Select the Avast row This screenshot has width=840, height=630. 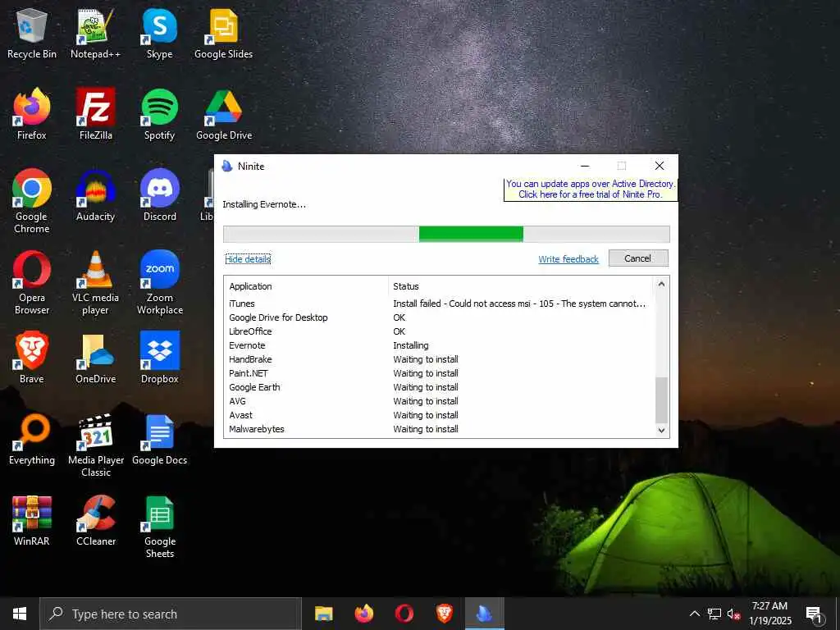(440, 415)
